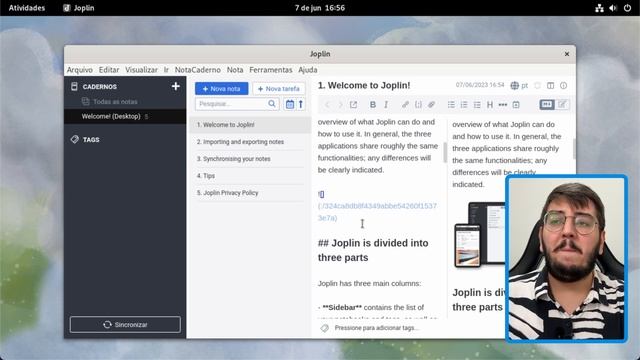Go forward with the right arrow in editor toolbar
Viewport: 640px width, 360px height.
(340, 104)
